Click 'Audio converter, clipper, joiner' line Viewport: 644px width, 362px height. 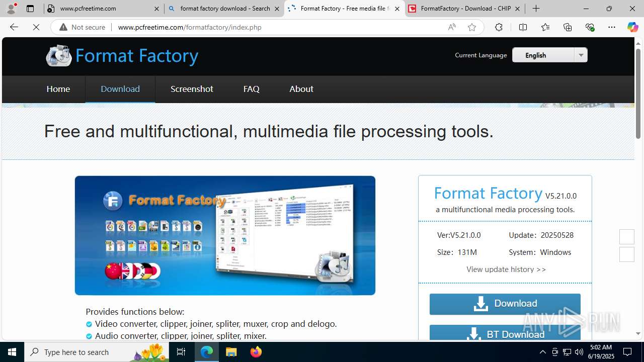click(x=181, y=336)
